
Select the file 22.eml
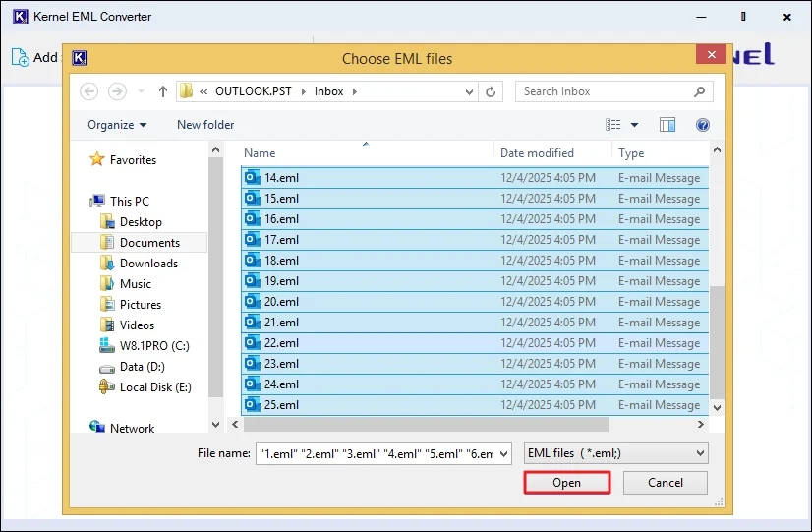475,343
